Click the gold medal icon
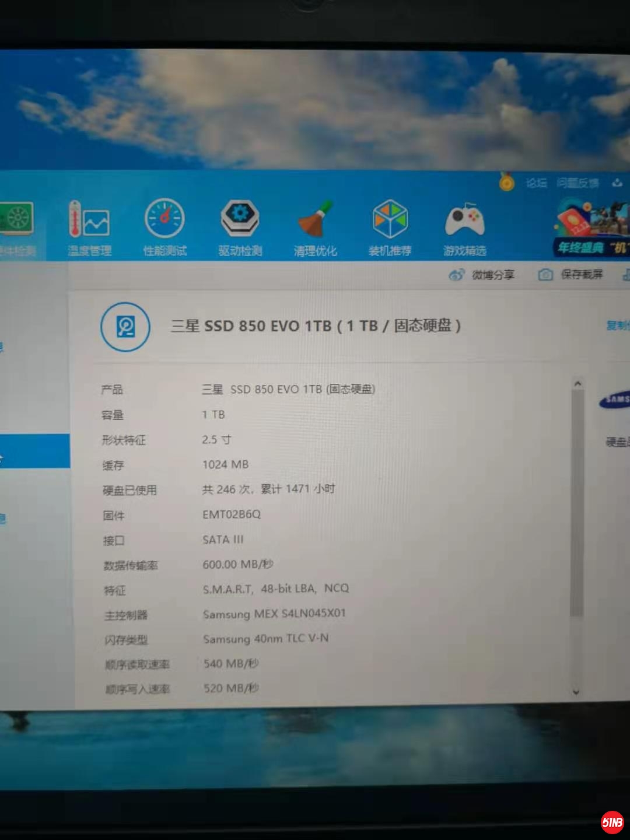 [x=506, y=183]
